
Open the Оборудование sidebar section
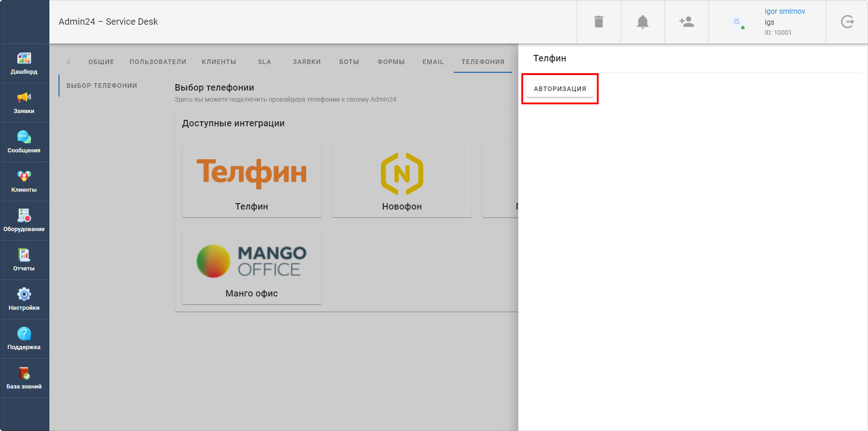click(x=24, y=221)
